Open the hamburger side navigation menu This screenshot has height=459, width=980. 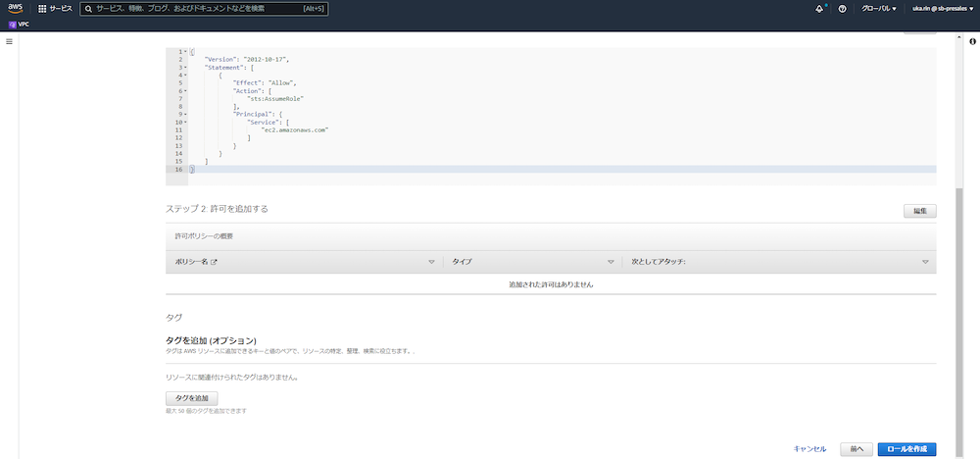tap(9, 41)
